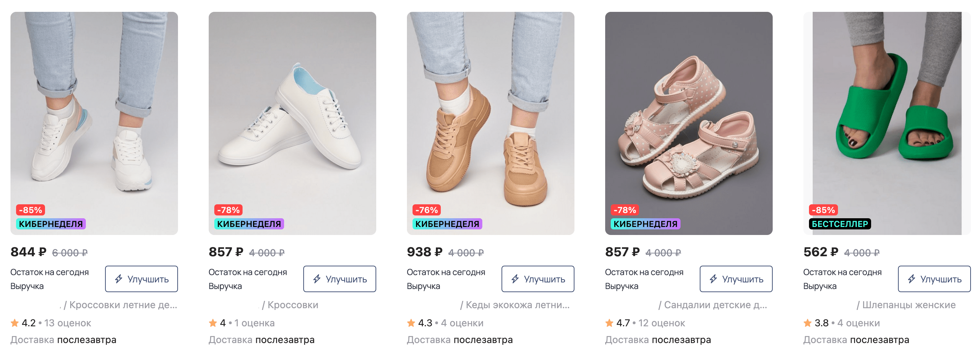This screenshot has width=980, height=357.
Task: Open the "13 оценок" reviews count
Action: pos(68,323)
